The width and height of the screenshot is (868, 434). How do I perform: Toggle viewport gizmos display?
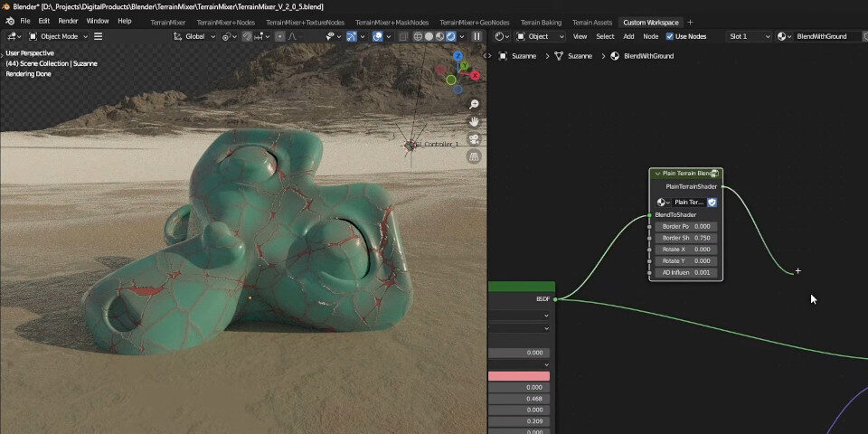click(352, 36)
